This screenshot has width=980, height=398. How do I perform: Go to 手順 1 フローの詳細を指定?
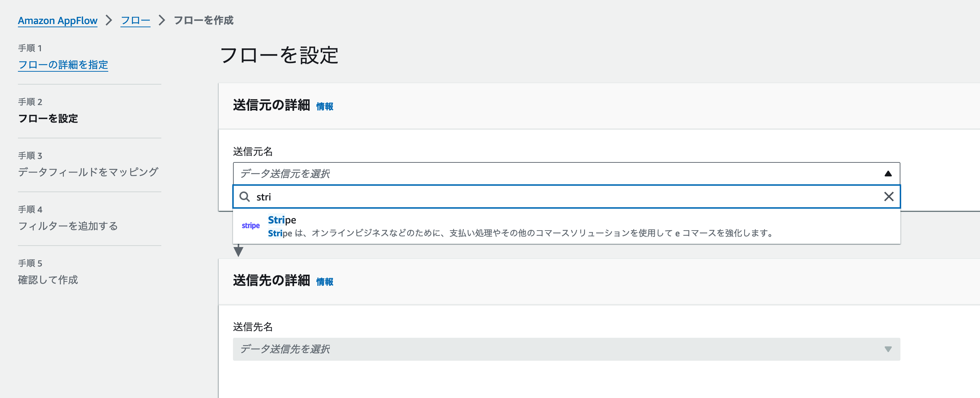point(63,65)
